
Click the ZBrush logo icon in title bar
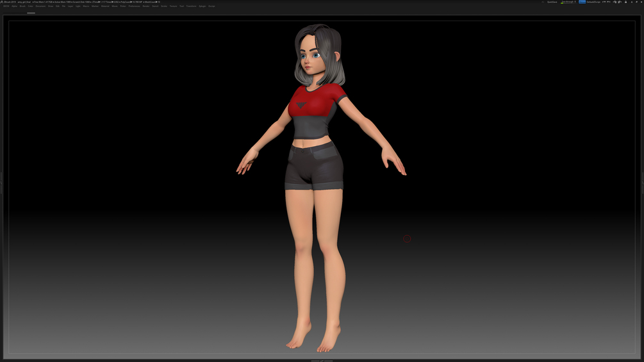click(x=2, y=2)
